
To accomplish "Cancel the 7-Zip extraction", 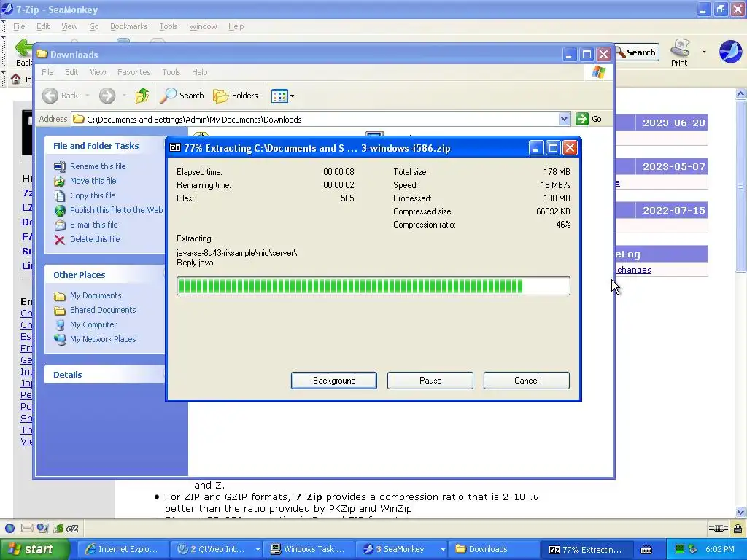I will click(x=527, y=381).
